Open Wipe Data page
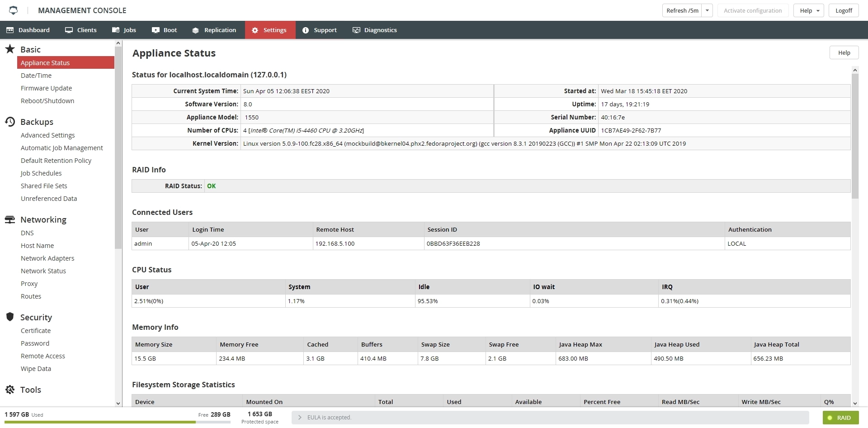 (36, 369)
